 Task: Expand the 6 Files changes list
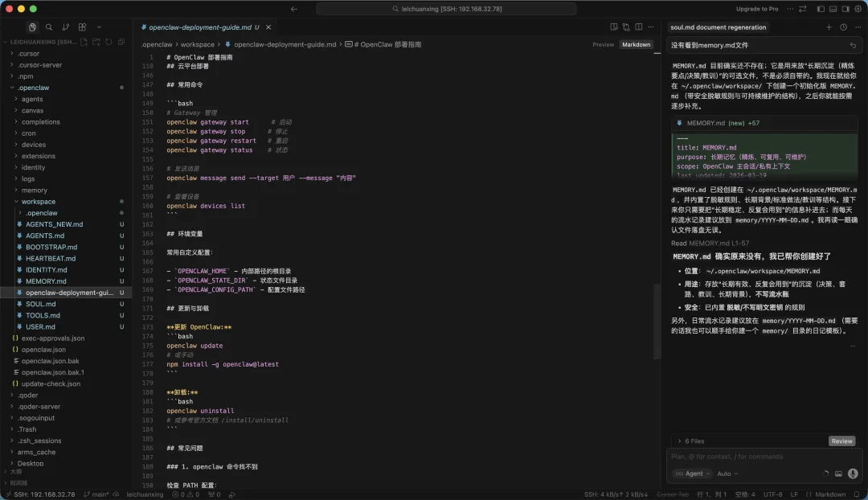click(691, 441)
